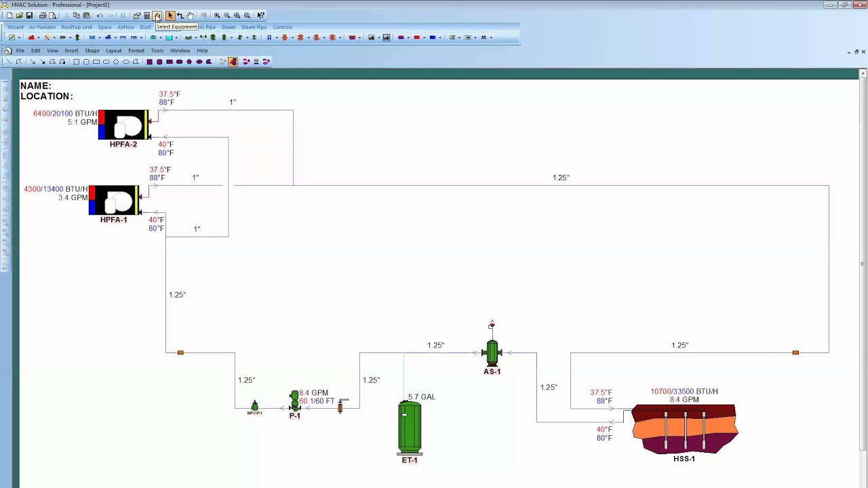Expand the red boiler equipment dropdown arrow
This screenshot has width=868, height=488.
click(x=39, y=38)
